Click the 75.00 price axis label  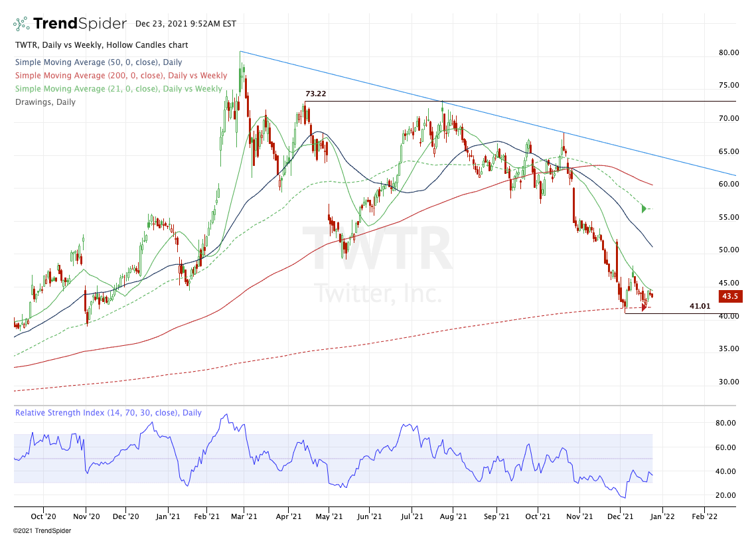pos(729,86)
